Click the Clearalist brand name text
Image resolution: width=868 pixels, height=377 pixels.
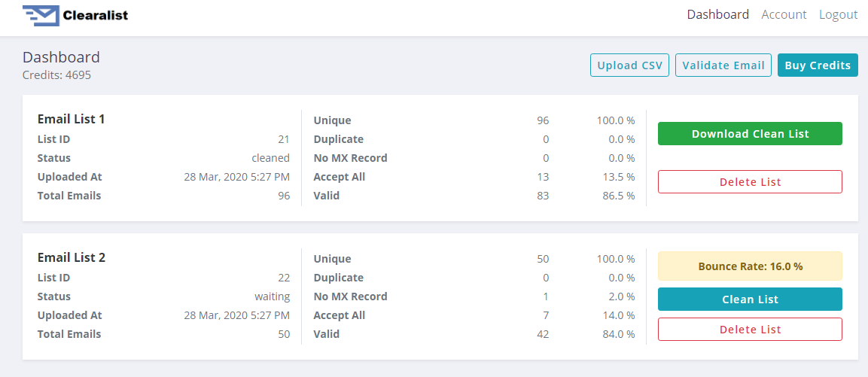(x=96, y=15)
